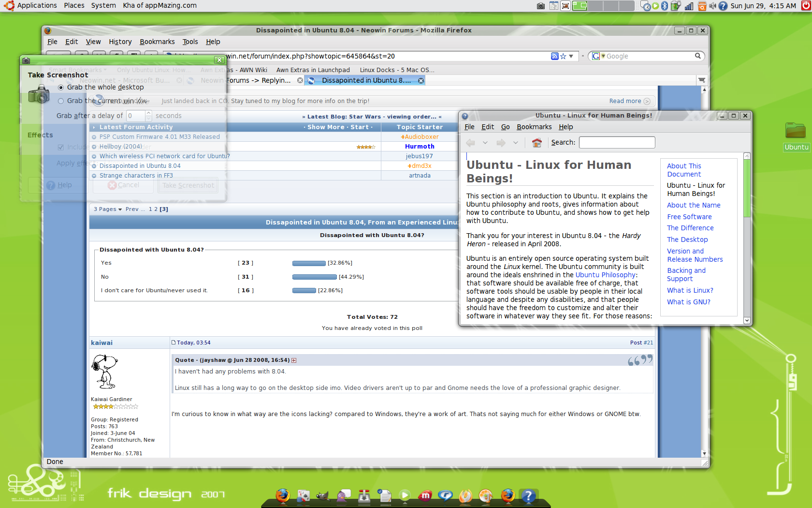Open the Go menu in Ubuntu Help
This screenshot has width=812, height=508.
click(505, 127)
